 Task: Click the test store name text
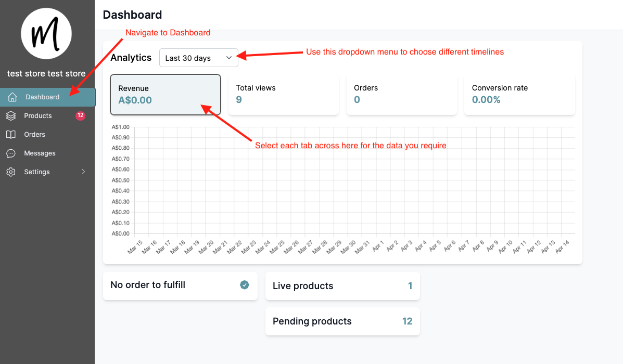[x=46, y=74]
